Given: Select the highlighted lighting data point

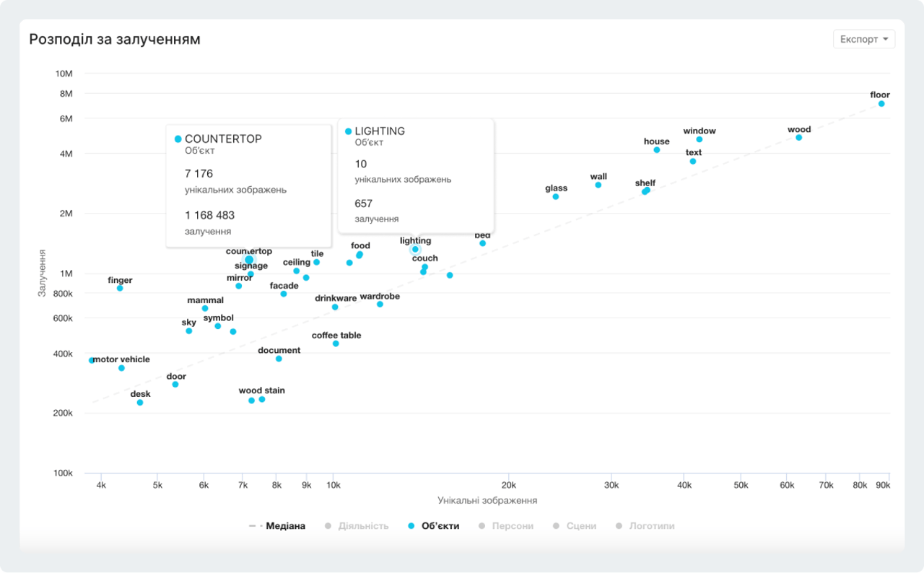Looking at the screenshot, I should (415, 249).
